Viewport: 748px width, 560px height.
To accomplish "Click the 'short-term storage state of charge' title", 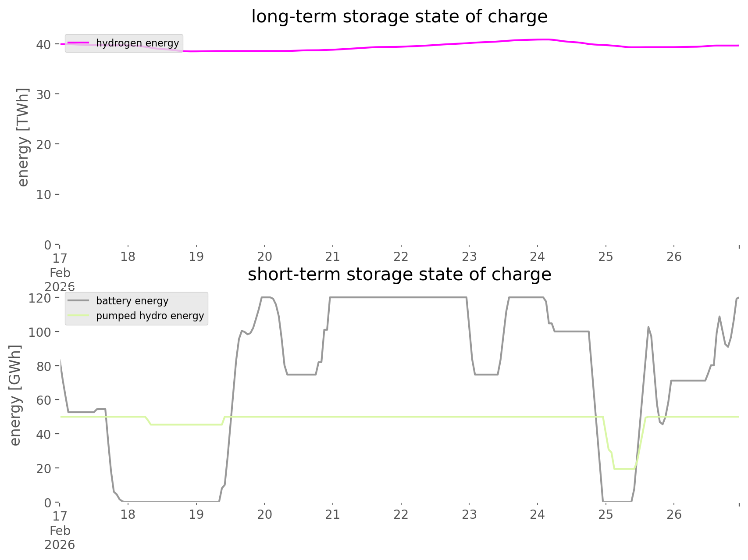I will click(399, 275).
